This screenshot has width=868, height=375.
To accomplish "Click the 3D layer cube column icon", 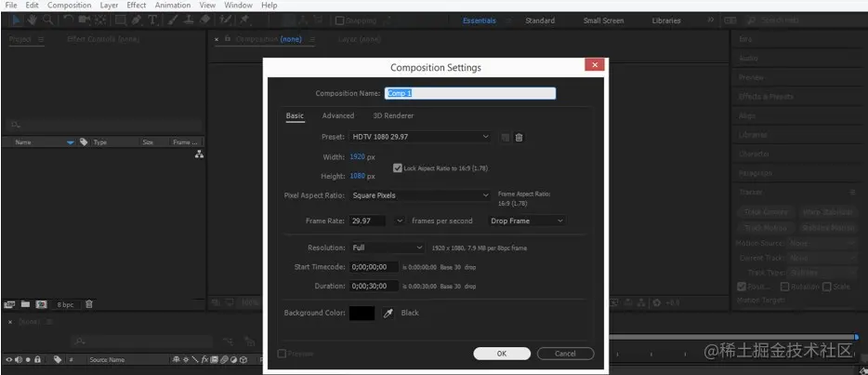I will tap(243, 359).
